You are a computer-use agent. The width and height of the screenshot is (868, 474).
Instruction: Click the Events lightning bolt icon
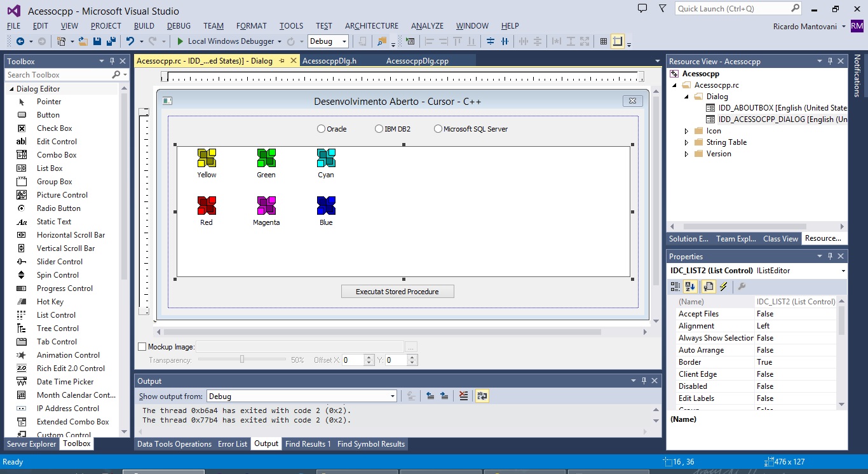point(723,287)
